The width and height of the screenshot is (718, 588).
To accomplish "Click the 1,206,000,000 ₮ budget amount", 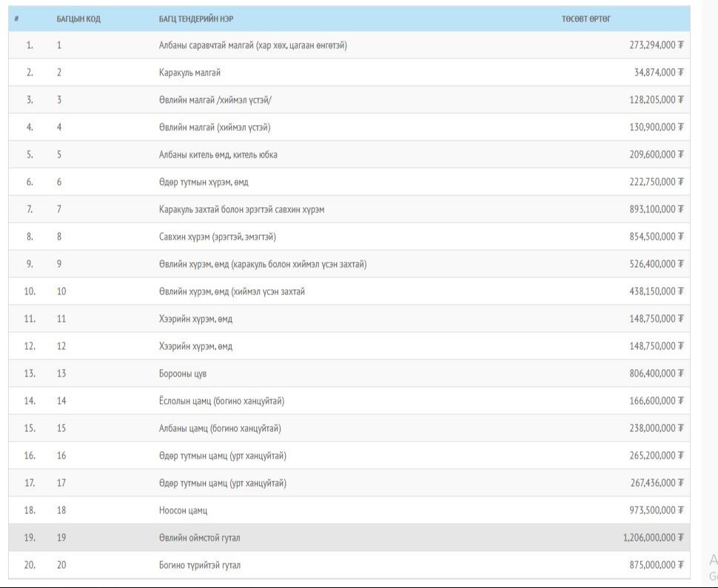I will pyautogui.click(x=653, y=538).
